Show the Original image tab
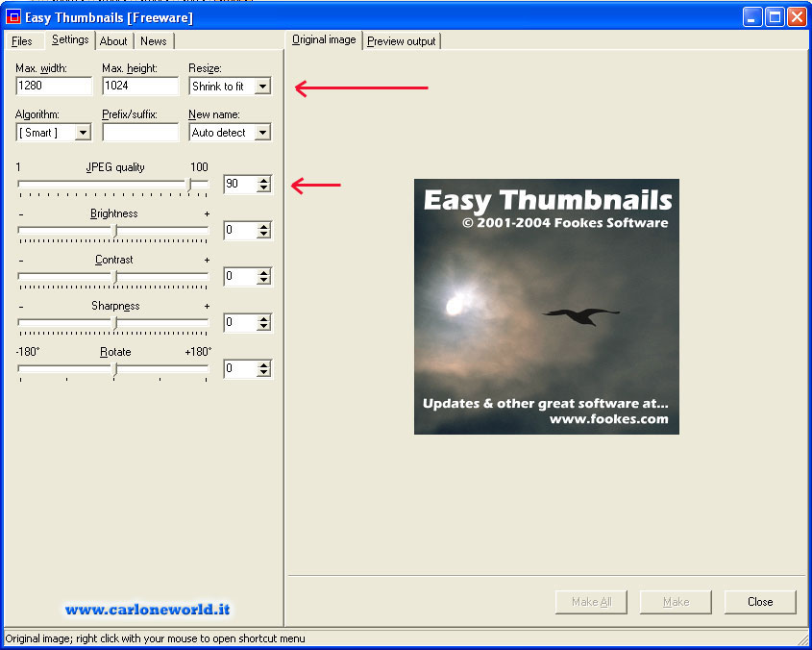 tap(324, 40)
